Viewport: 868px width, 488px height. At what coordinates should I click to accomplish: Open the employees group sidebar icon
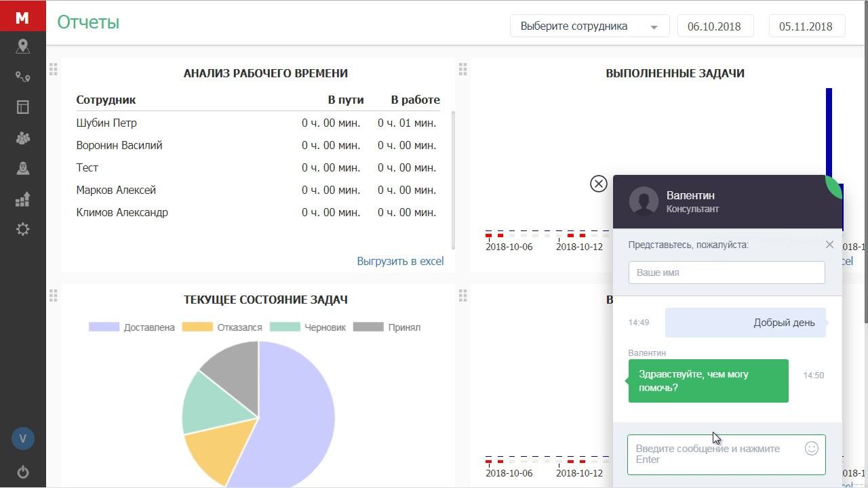[22, 138]
